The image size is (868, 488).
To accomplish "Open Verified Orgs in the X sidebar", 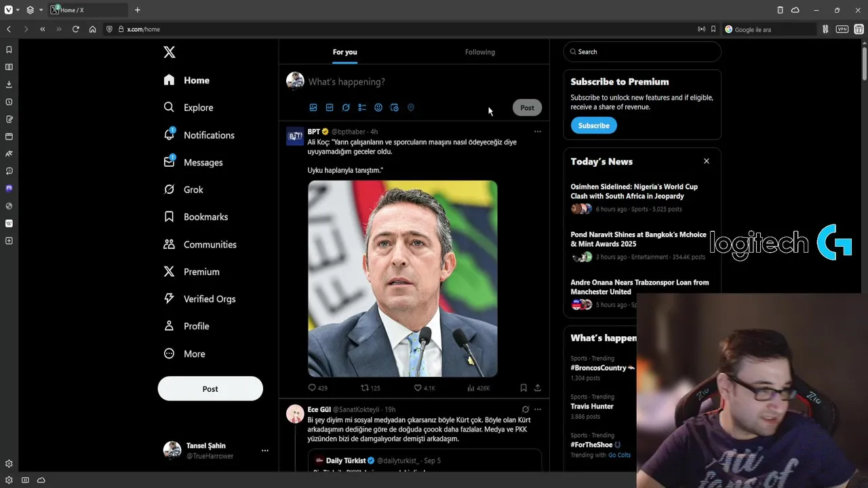I will pos(200,299).
